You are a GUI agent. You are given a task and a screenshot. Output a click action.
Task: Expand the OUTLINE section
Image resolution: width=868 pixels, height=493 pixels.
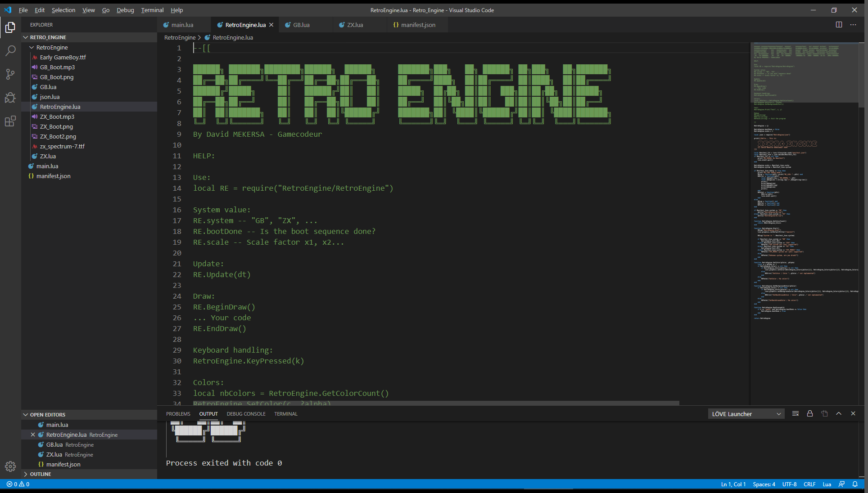click(x=41, y=474)
